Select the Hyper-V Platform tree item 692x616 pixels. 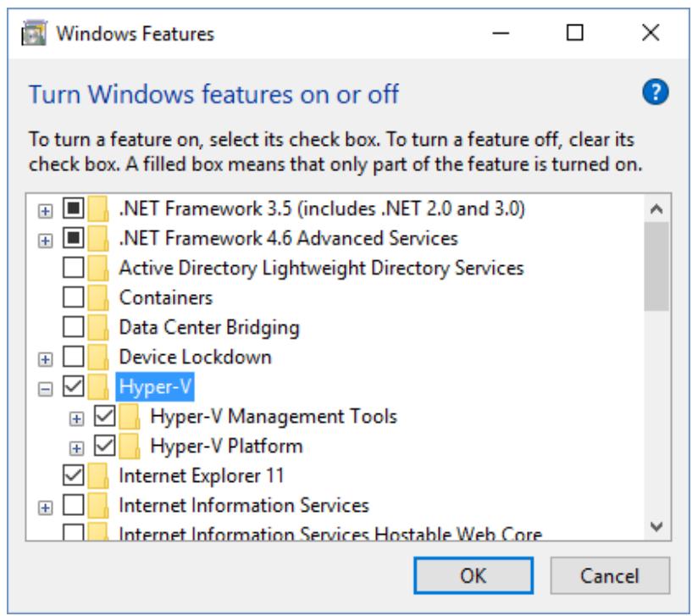point(226,446)
